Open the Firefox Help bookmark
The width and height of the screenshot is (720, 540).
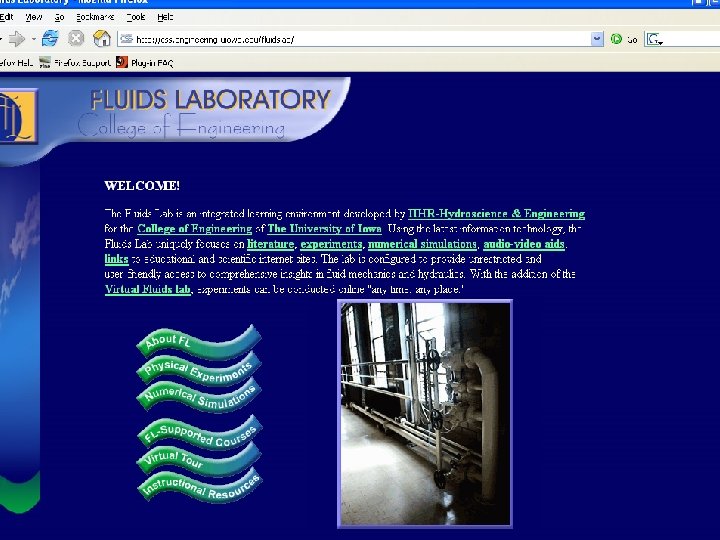(x=17, y=62)
